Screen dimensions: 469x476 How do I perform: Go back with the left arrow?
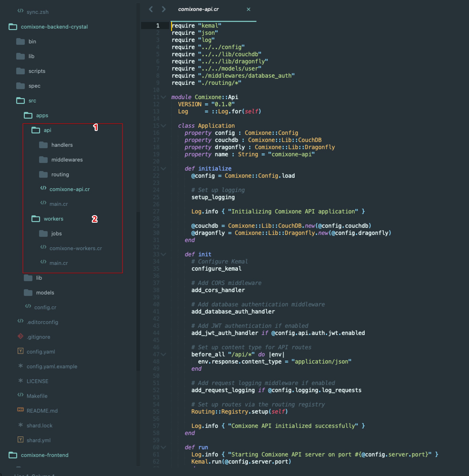151,9
